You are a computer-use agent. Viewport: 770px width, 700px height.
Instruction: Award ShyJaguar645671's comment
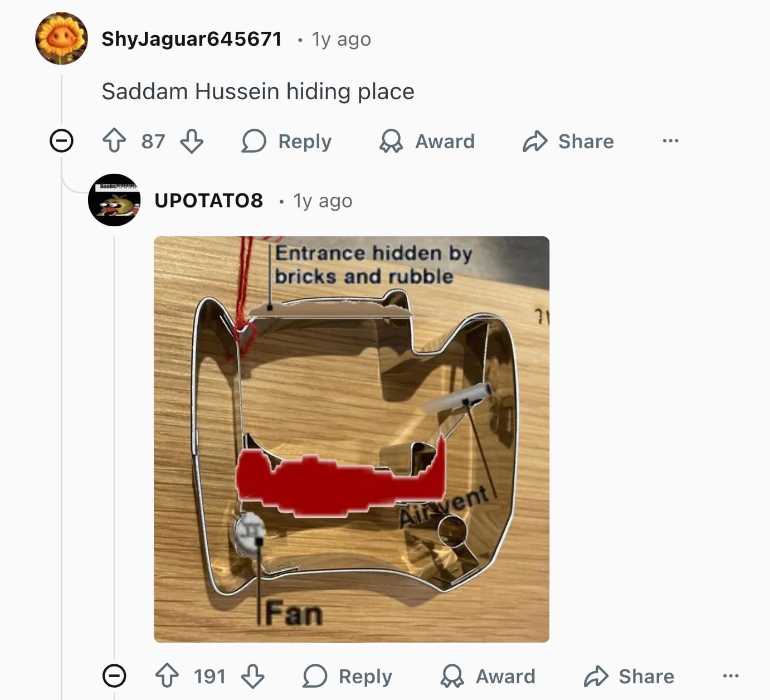click(427, 141)
